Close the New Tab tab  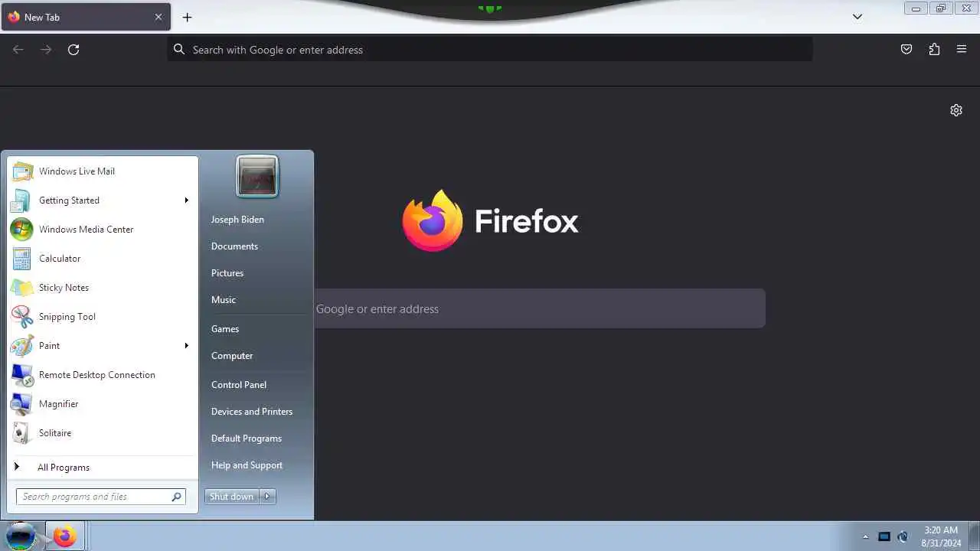pos(158,17)
